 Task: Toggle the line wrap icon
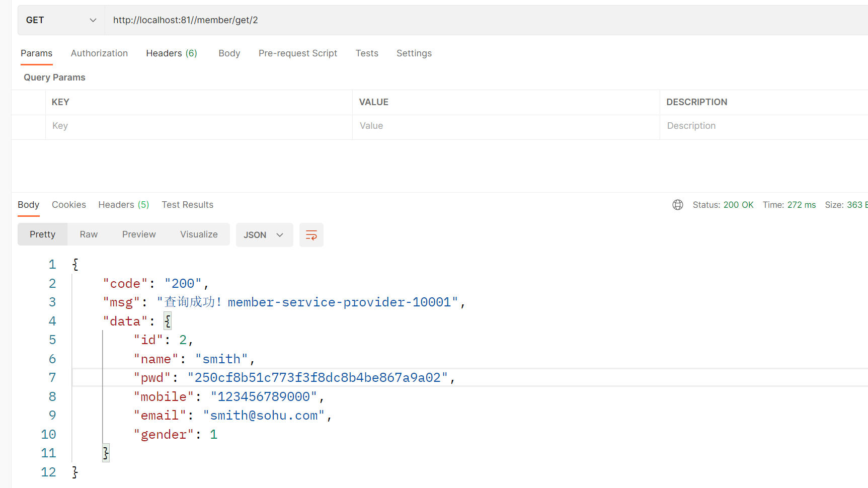[x=311, y=235]
